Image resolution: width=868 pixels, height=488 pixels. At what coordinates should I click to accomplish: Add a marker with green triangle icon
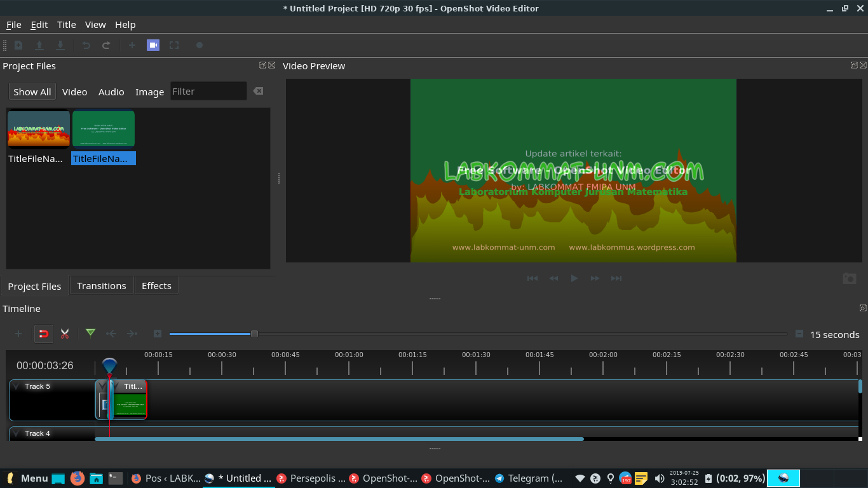tap(90, 334)
